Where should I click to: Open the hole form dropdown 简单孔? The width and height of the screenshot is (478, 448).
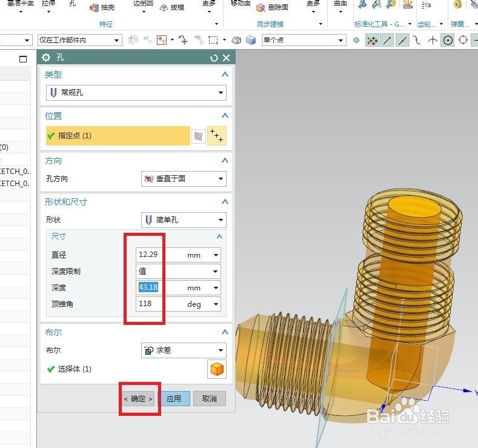click(184, 220)
